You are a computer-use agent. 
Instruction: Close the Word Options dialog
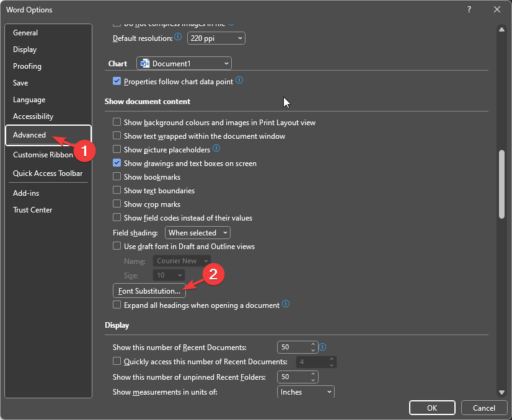point(497,9)
